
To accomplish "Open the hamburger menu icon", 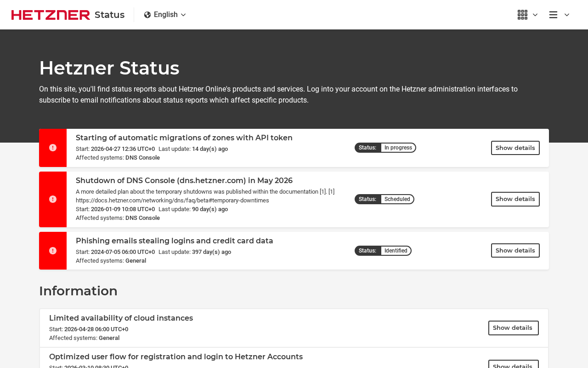I will click(553, 15).
